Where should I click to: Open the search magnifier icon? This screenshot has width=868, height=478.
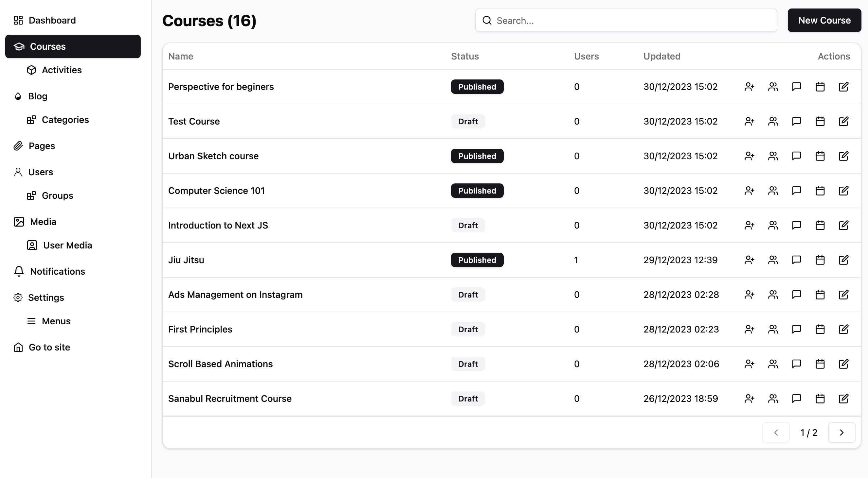point(487,21)
